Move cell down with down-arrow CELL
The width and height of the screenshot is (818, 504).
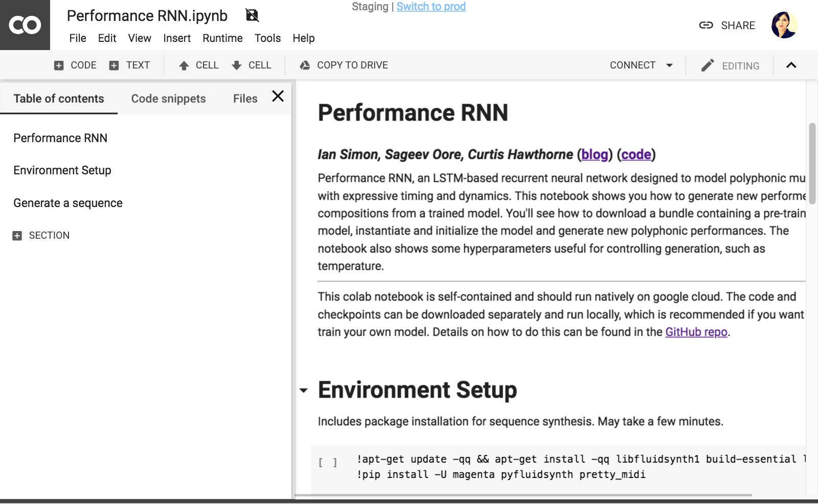tap(251, 65)
